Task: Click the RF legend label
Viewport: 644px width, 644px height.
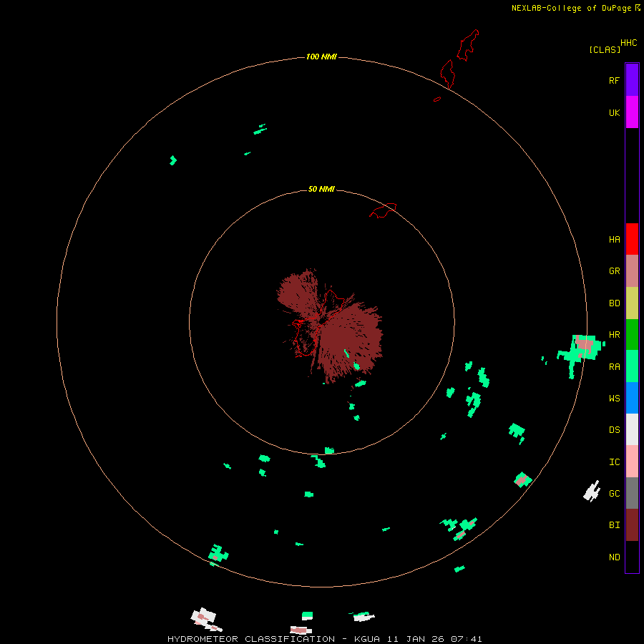Action: click(x=615, y=80)
